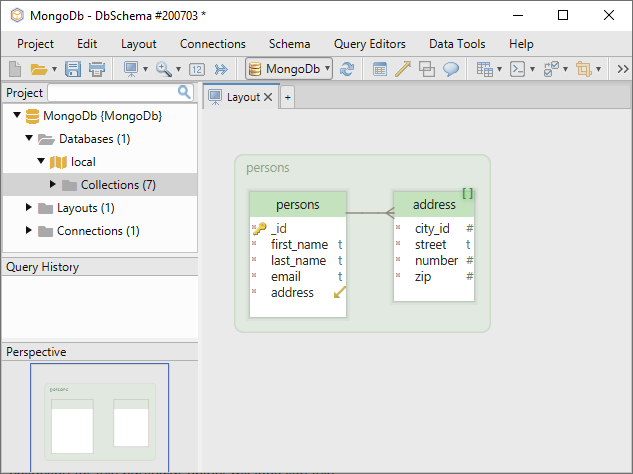Open the layout screen icon dropdown arrow
The image size is (633, 474).
click(x=145, y=69)
